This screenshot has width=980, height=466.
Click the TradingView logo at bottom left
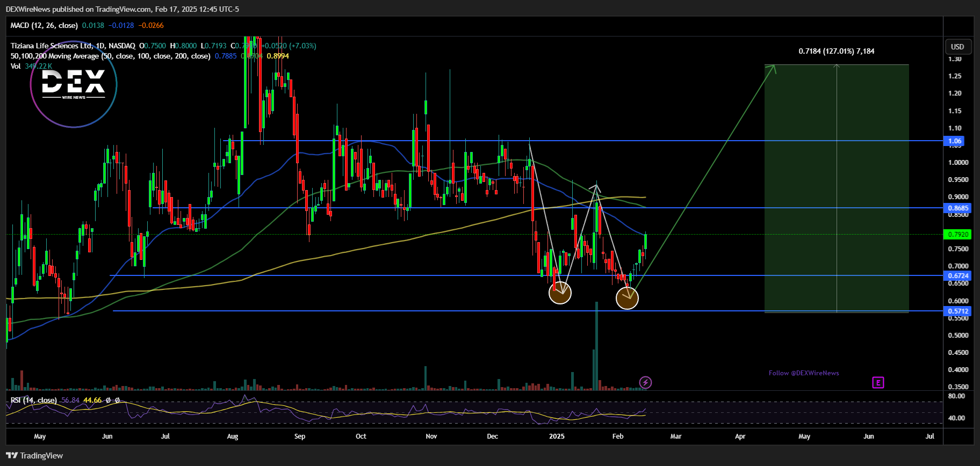click(x=35, y=455)
